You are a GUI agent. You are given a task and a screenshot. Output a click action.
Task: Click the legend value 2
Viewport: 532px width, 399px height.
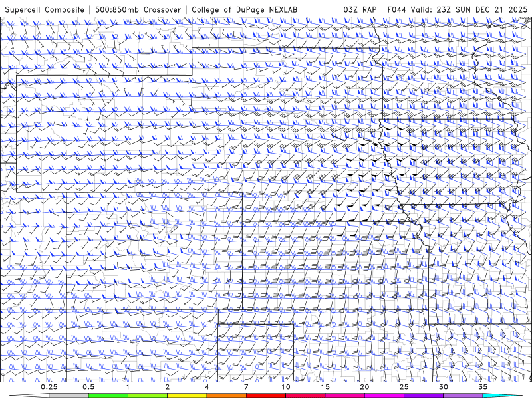tap(168, 387)
